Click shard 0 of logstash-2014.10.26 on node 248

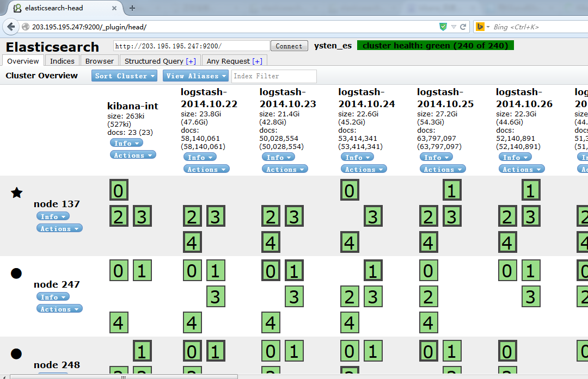click(x=507, y=351)
